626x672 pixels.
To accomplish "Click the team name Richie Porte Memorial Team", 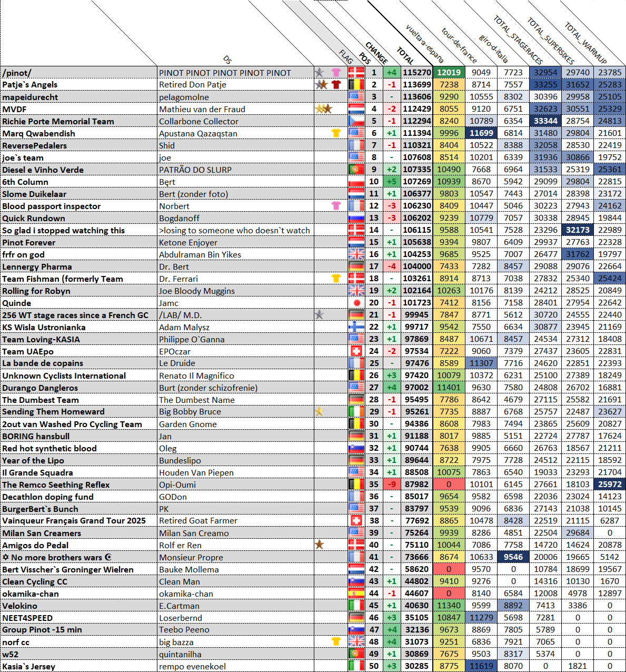I will pyautogui.click(x=58, y=121).
